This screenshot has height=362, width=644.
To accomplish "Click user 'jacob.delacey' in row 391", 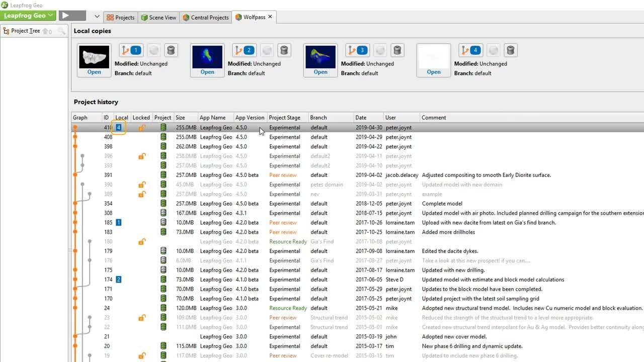I will tap(402, 175).
